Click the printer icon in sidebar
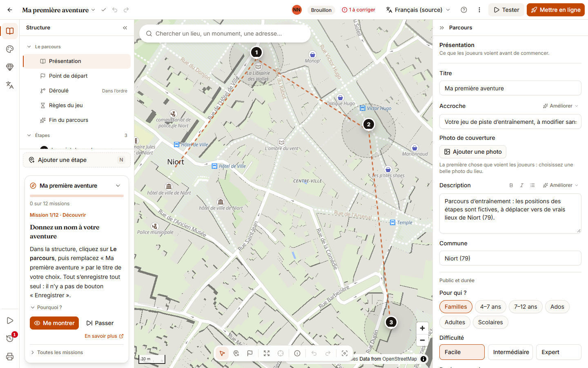The image size is (588, 368). coord(10,357)
